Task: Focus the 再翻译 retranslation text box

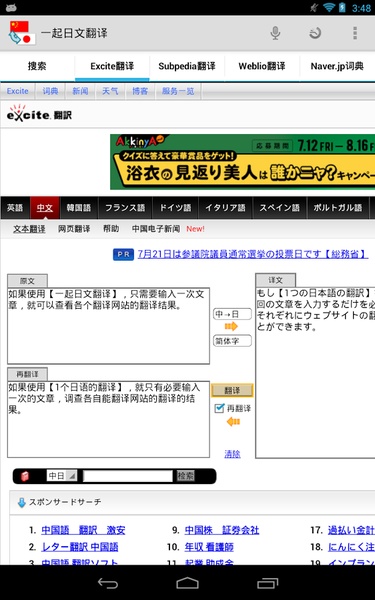Action: coord(108,419)
